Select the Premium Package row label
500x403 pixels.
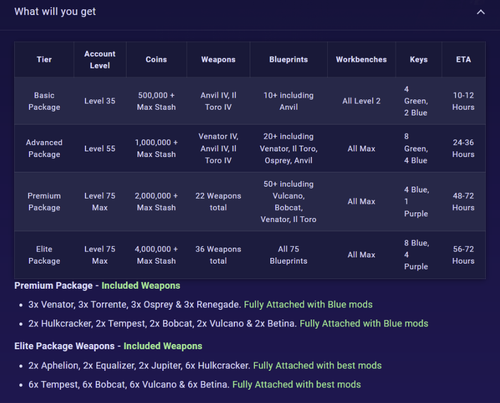(x=44, y=202)
